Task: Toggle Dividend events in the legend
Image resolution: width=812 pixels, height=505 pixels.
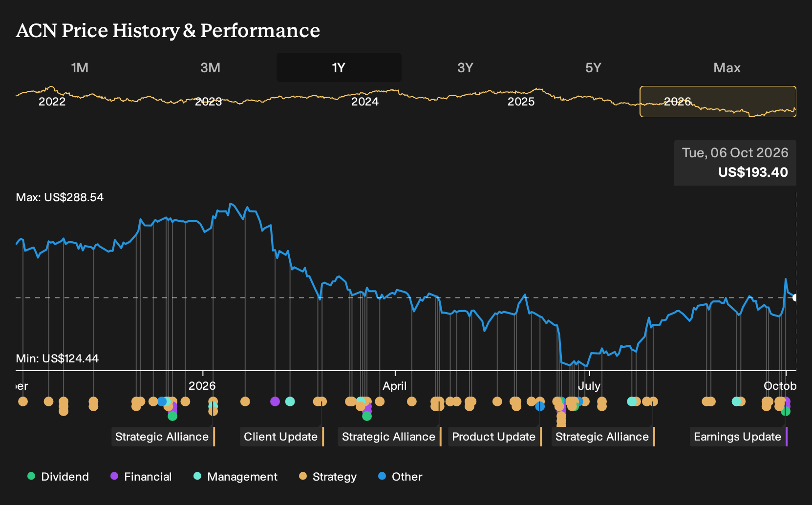Action: click(58, 476)
